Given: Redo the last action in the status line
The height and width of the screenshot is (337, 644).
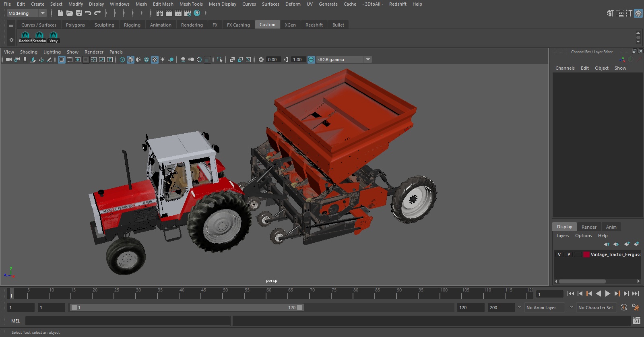Looking at the screenshot, I should [x=97, y=13].
